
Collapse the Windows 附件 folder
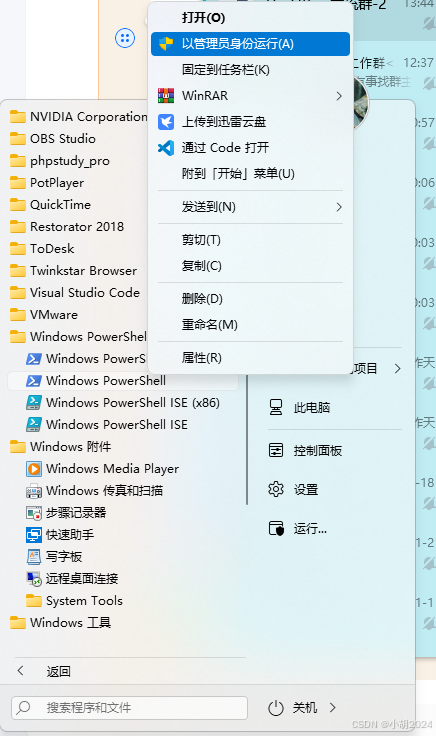61,446
